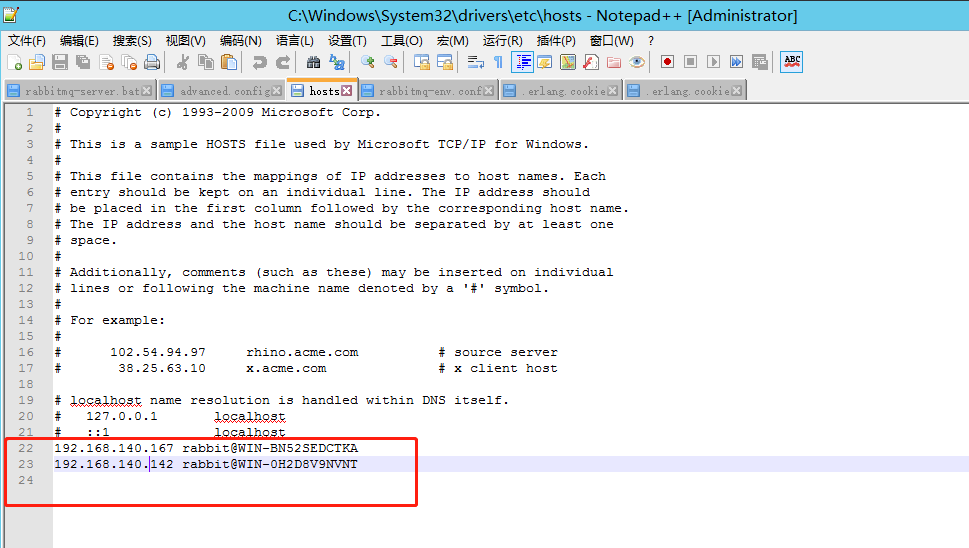Toggle the ABC spell check button
Viewport: 969px width, 548px height.
point(792,62)
